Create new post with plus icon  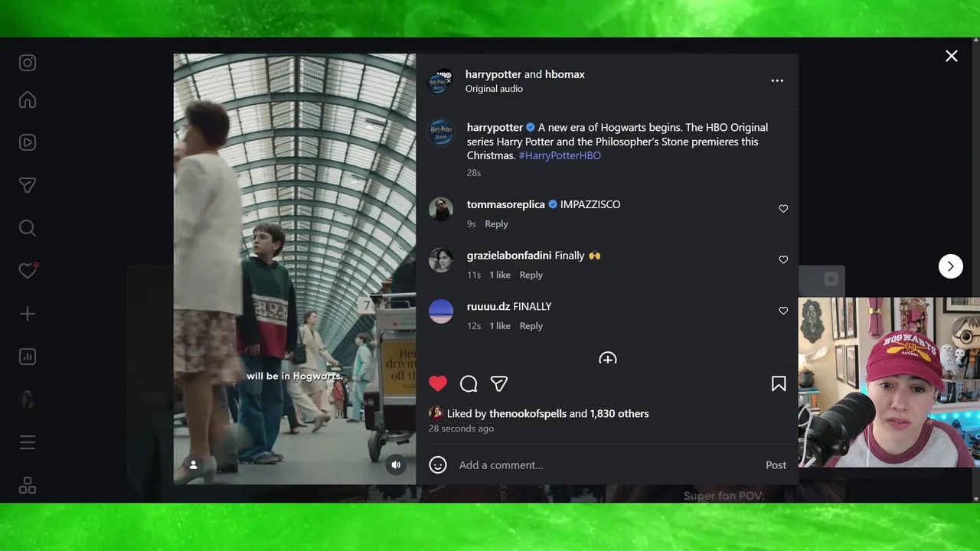(x=28, y=314)
